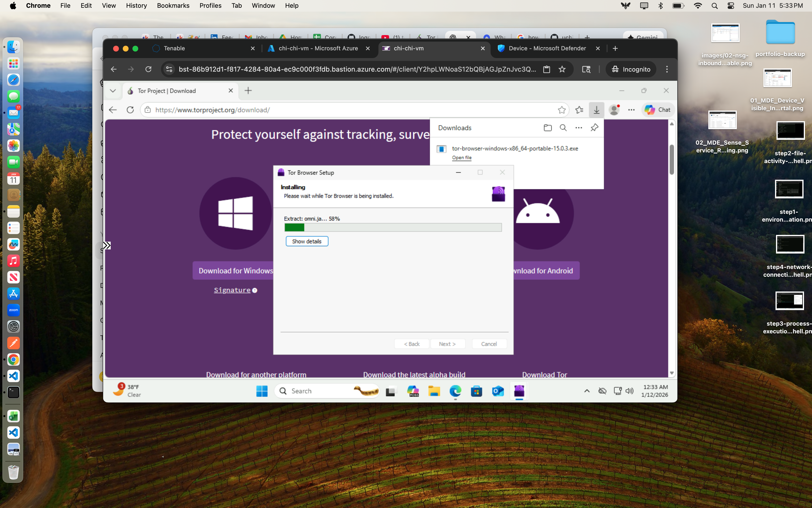Viewport: 812px width, 508px height.
Task: Open Spotlight search in menu bar
Action: tap(714, 6)
